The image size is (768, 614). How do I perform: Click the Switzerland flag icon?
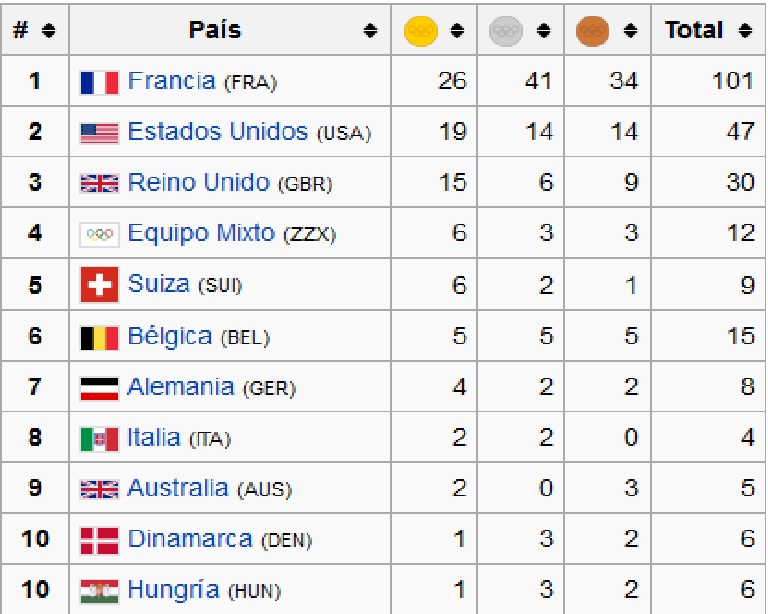point(99,285)
